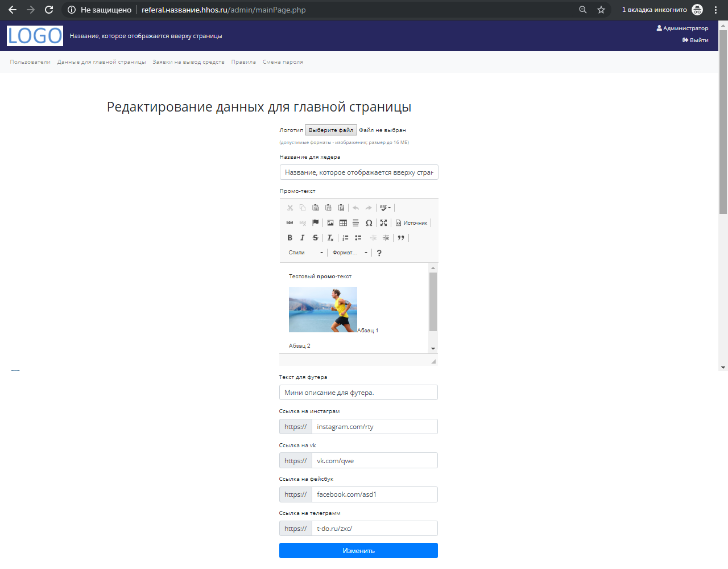Click the Cut icon in editor toolbar
Screen dimensions: 728x569
click(x=290, y=208)
